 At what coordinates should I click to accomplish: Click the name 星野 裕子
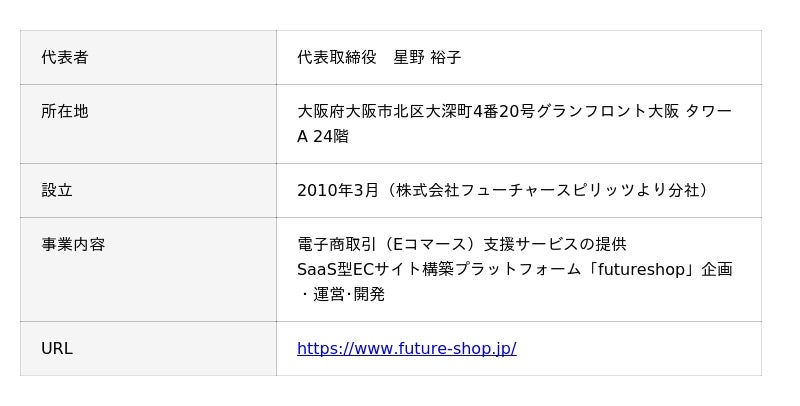pos(427,57)
